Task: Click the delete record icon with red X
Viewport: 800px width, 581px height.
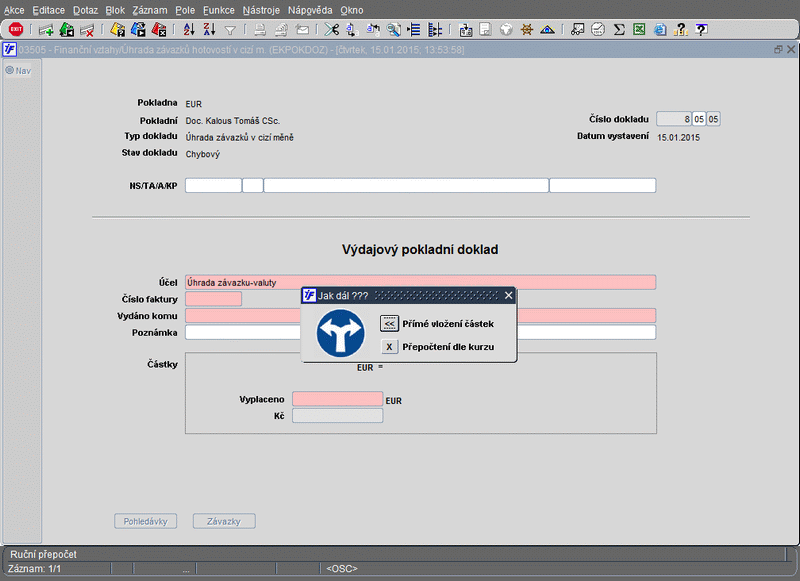Action: coord(87,30)
